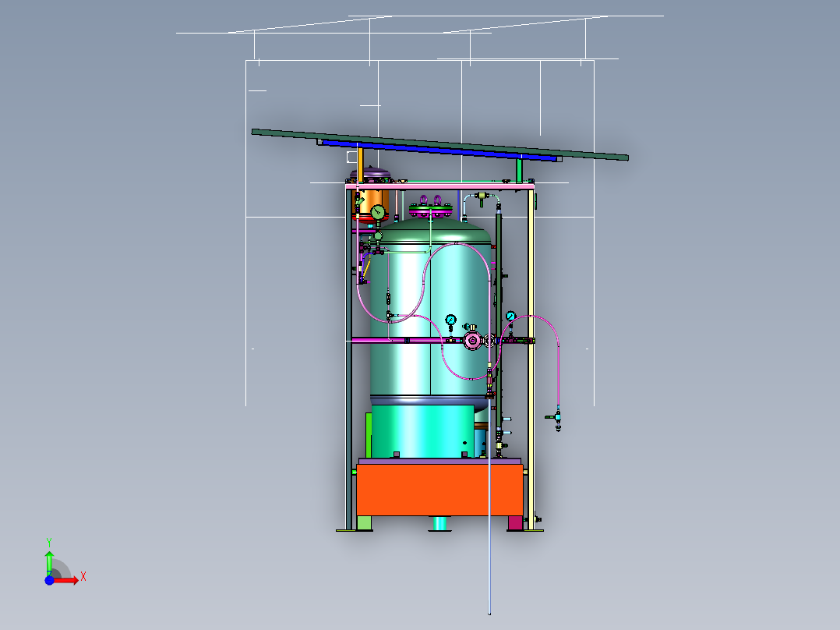
Task: Select the cyan center support foot
Action: (x=439, y=523)
